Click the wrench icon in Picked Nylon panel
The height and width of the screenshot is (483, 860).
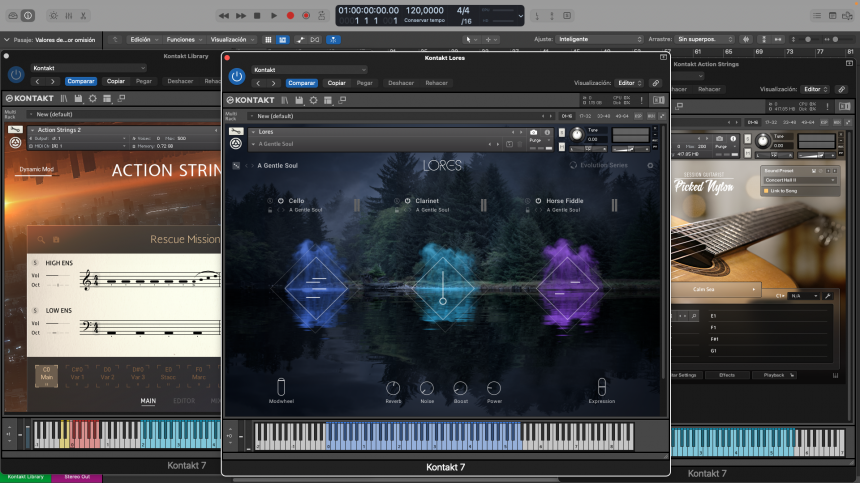click(x=828, y=296)
